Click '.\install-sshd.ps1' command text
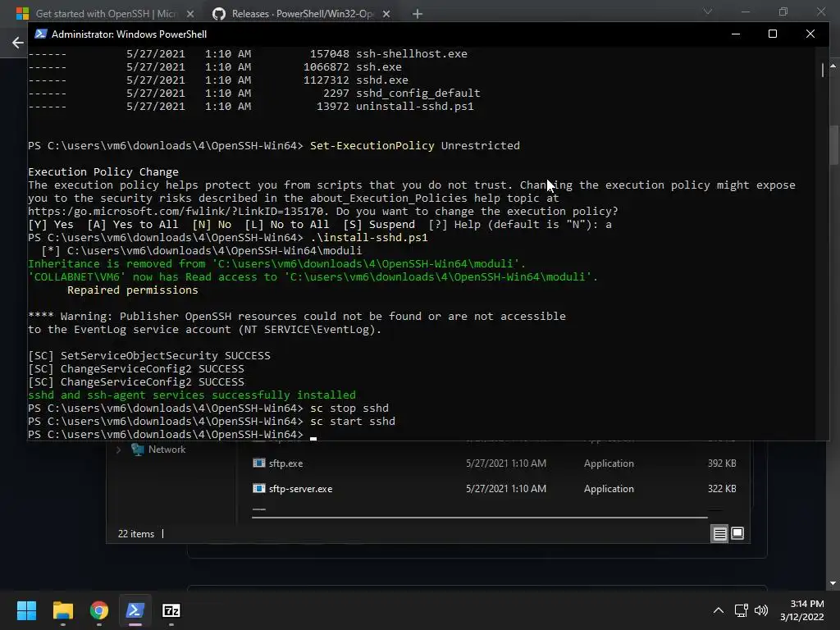The image size is (840, 630). point(369,237)
